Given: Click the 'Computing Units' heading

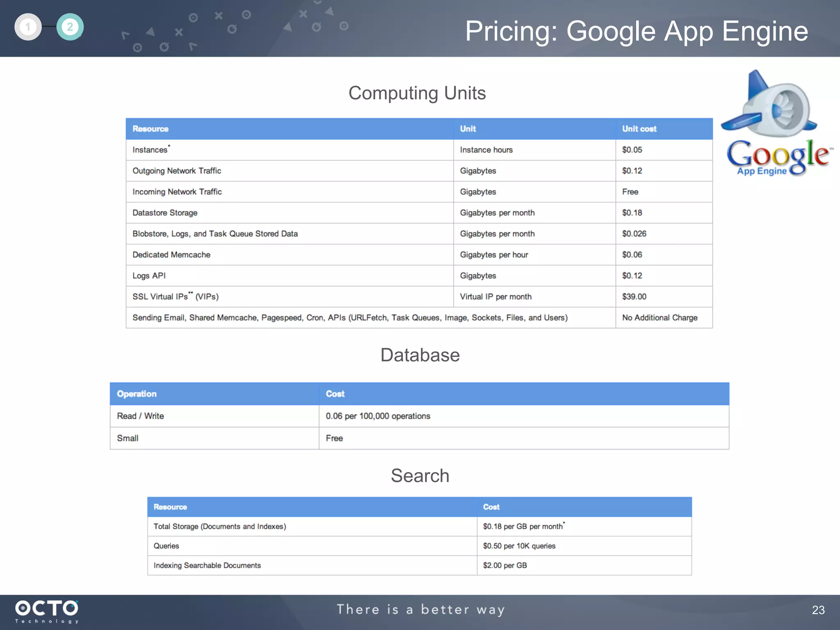Looking at the screenshot, I should (x=417, y=93).
